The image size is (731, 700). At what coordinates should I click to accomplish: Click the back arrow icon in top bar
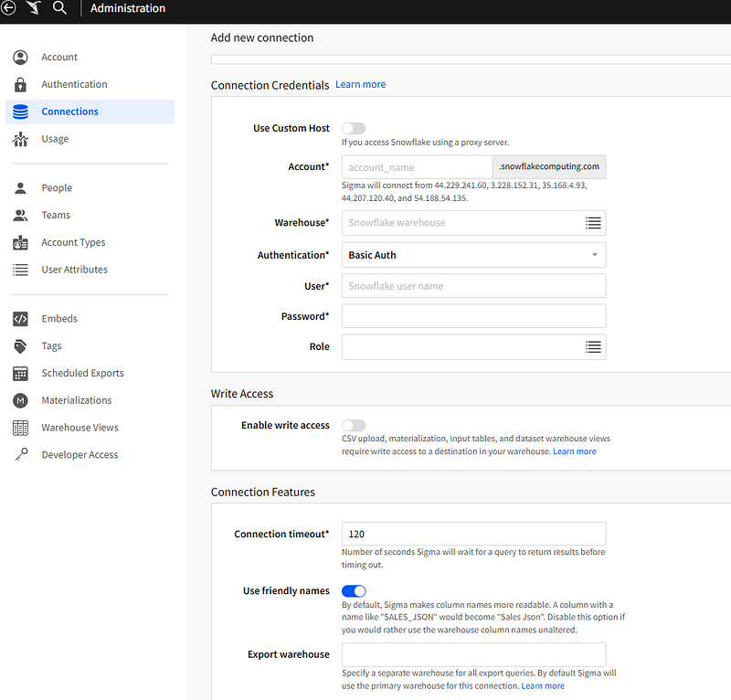[8, 8]
